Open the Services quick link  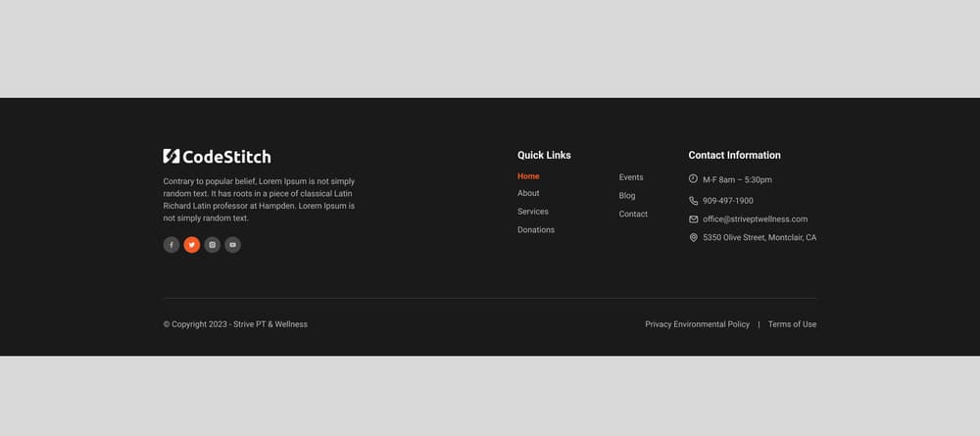532,212
